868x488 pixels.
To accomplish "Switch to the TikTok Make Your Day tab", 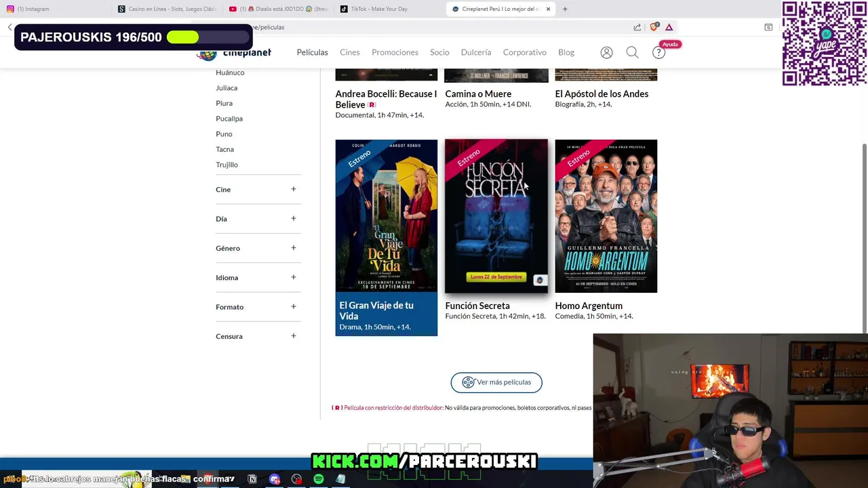I will click(x=389, y=9).
